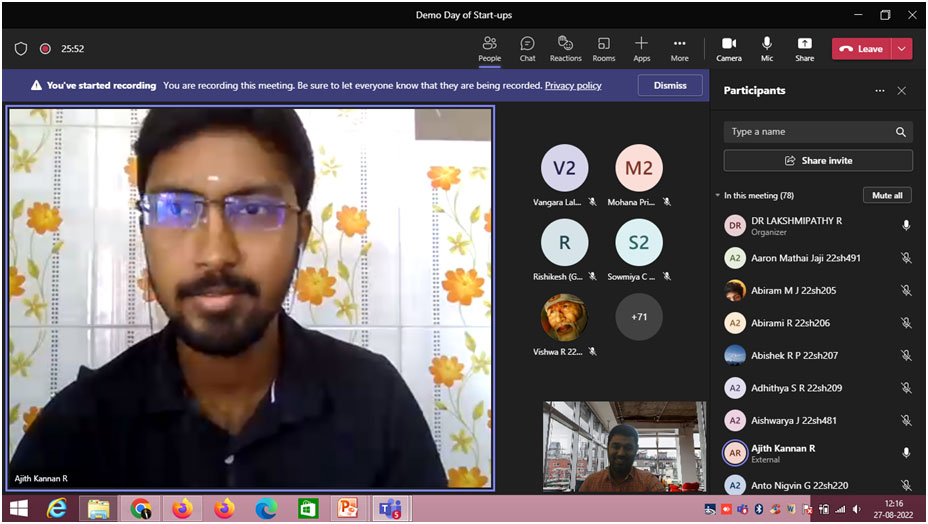Click the Mute all button
Screen dimensions: 928x524
[x=887, y=196]
